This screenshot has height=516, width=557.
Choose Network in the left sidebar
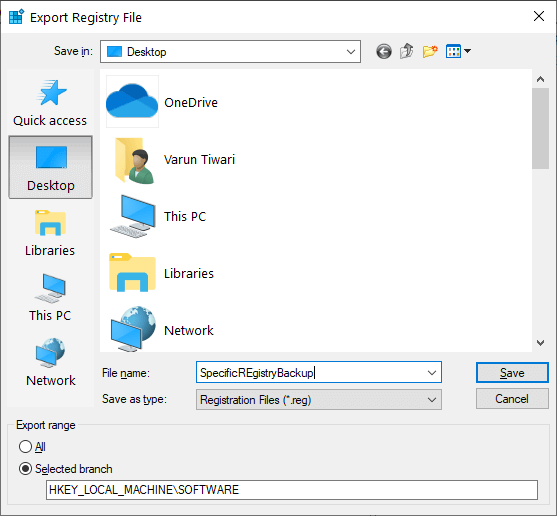[x=50, y=363]
